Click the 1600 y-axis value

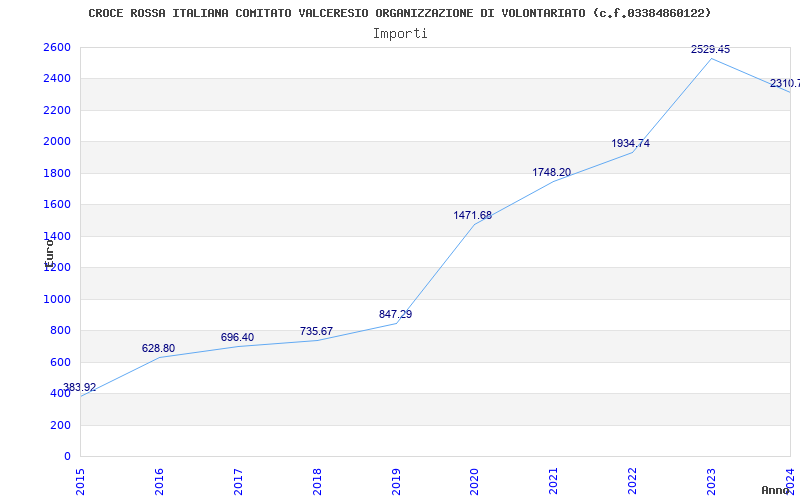(x=57, y=205)
